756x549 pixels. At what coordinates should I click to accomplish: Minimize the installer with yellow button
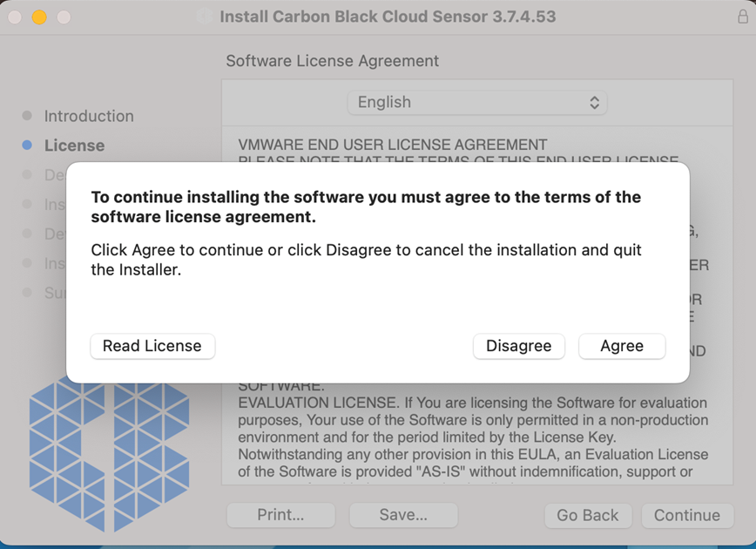click(x=39, y=17)
